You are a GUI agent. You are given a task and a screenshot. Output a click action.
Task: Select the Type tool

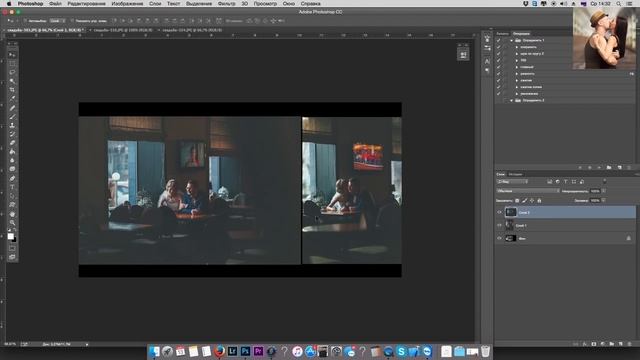tap(12, 187)
